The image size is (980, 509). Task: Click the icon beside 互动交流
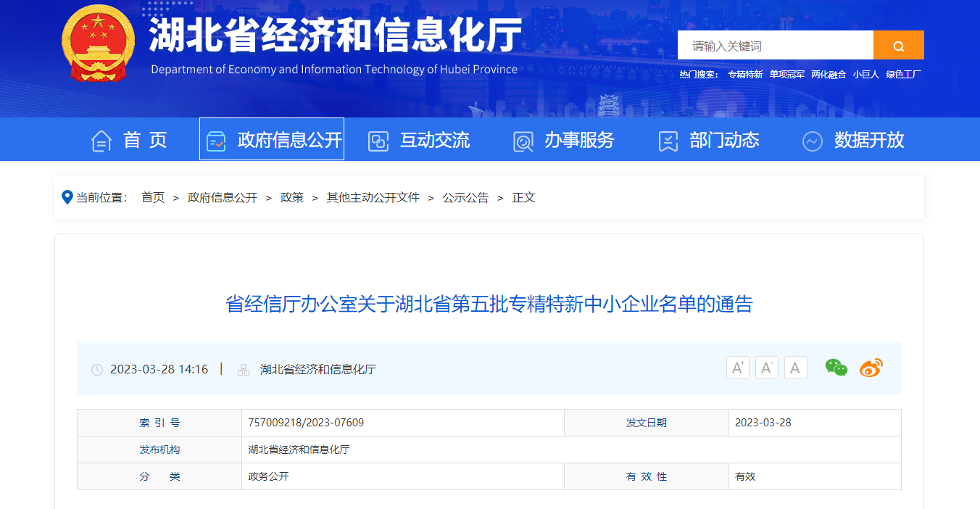378,141
